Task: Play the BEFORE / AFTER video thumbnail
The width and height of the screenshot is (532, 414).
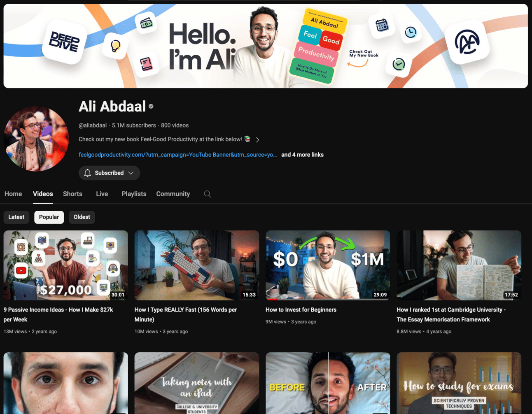Action: click(x=328, y=383)
